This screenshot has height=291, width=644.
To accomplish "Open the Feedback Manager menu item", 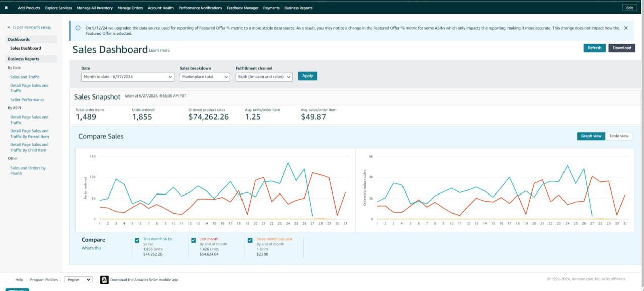I will point(243,8).
